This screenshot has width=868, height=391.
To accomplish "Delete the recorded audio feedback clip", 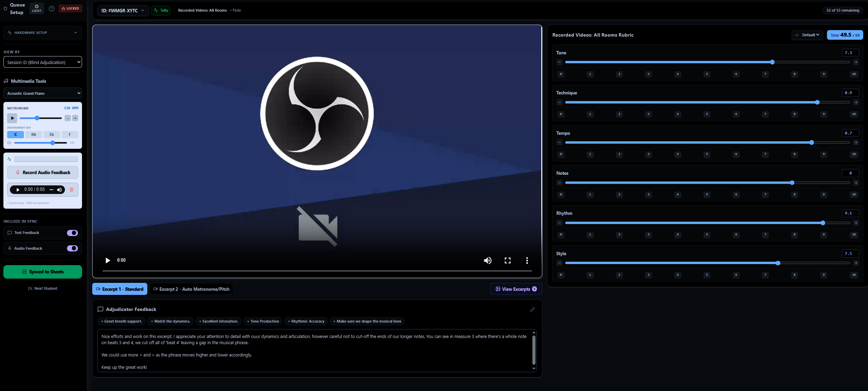I will (x=71, y=190).
